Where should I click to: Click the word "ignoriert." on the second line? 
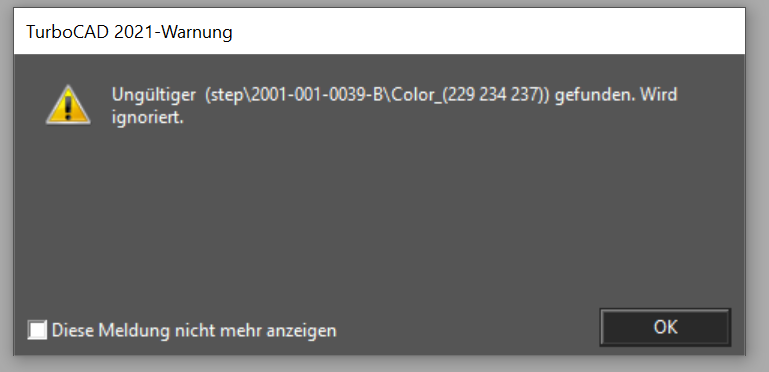tap(148, 118)
